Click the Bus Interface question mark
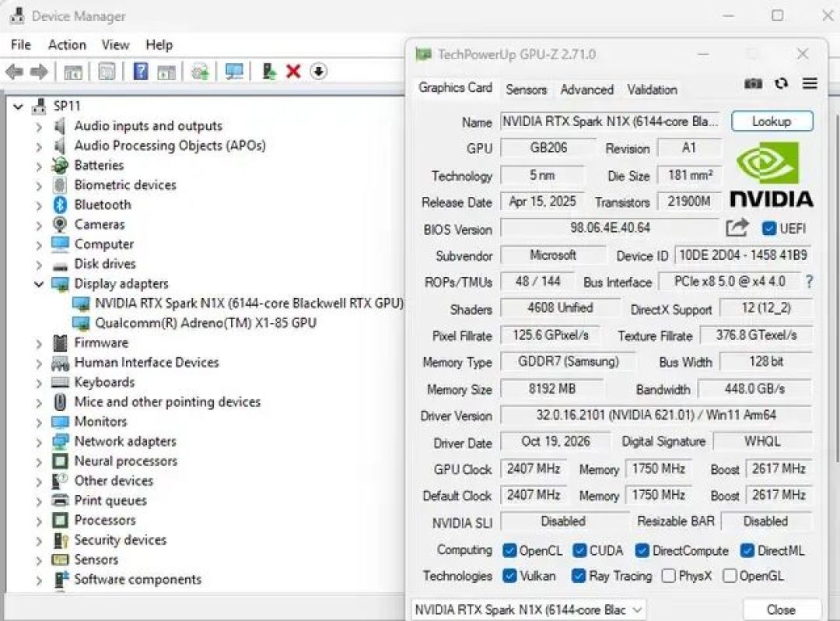 pyautogui.click(x=809, y=281)
